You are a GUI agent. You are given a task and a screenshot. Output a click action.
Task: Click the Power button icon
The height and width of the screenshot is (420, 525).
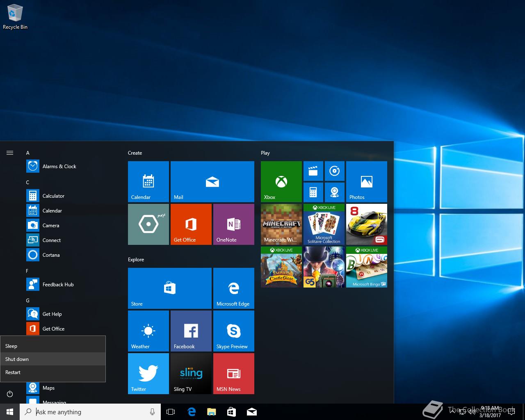click(10, 394)
